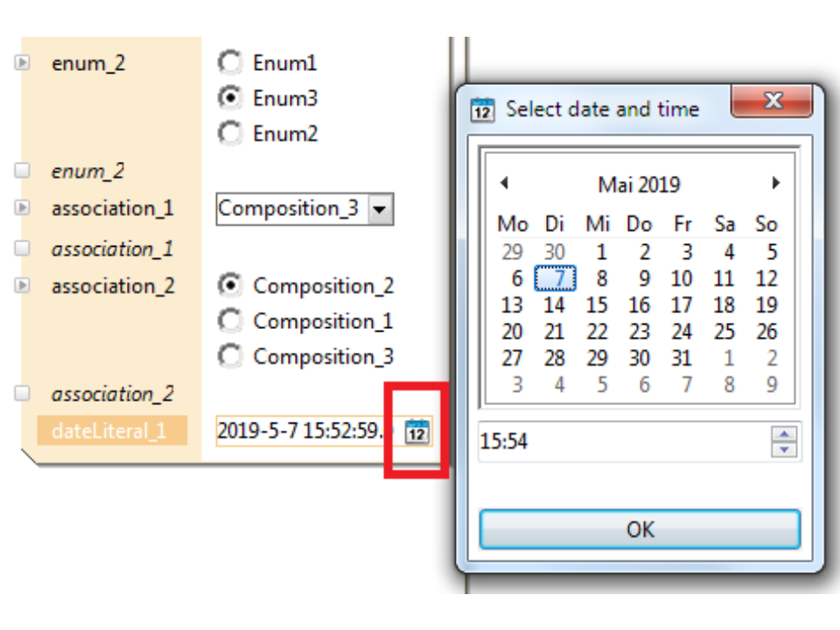Select the Enum2 radio button
840x630 pixels.
[230, 133]
